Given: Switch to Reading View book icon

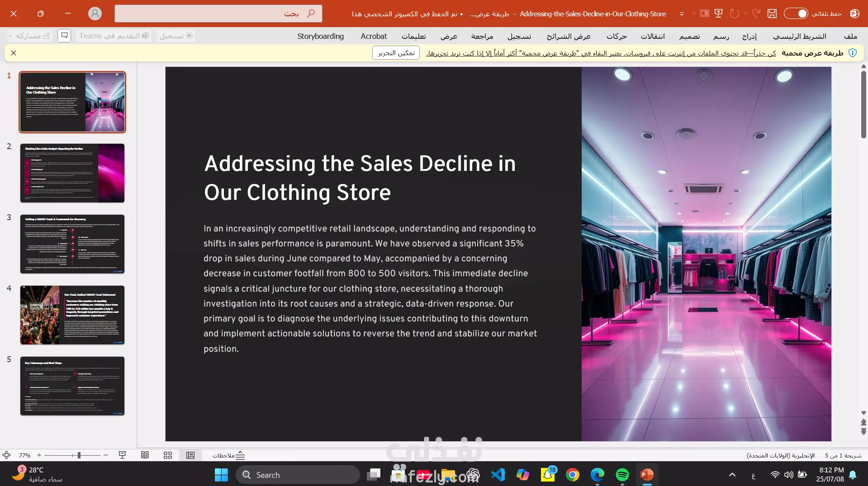Looking at the screenshot, I should tap(145, 455).
